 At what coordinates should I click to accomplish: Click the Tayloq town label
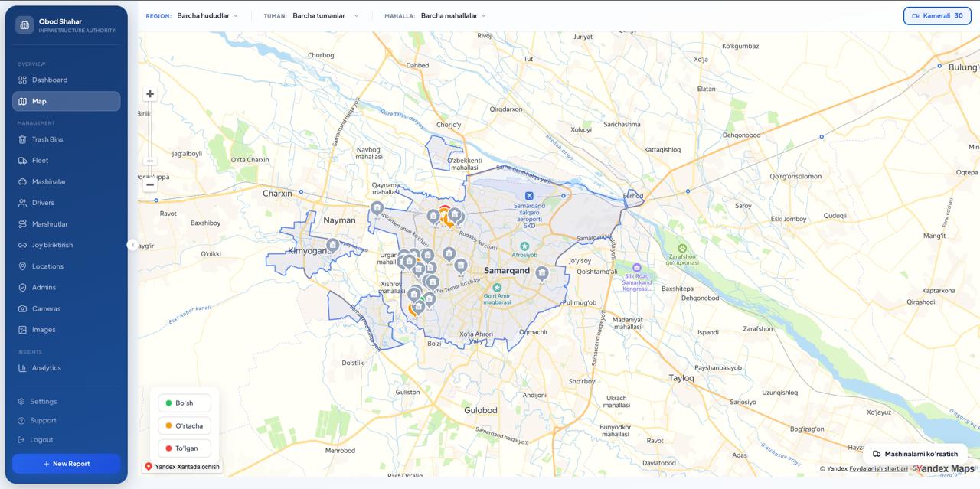pos(681,378)
